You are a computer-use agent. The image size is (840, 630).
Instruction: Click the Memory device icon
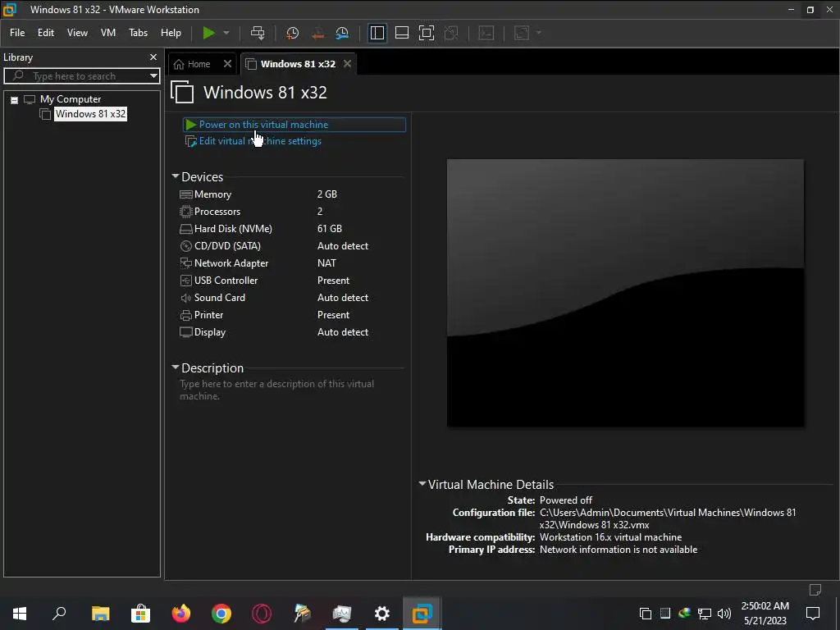click(x=186, y=194)
